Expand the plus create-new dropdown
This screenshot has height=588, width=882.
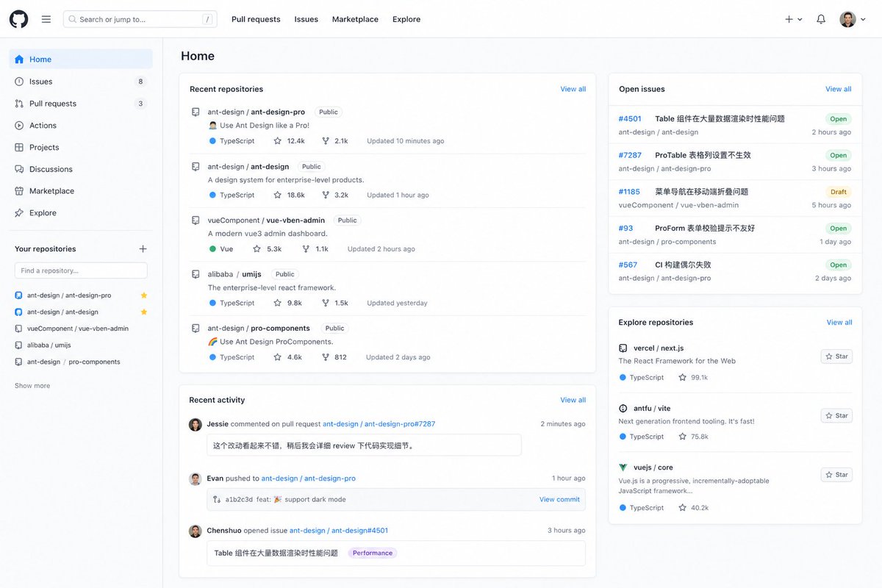tap(794, 19)
